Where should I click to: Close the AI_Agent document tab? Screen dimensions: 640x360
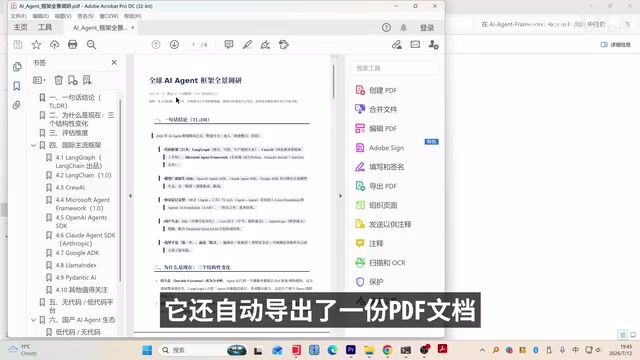133,28
